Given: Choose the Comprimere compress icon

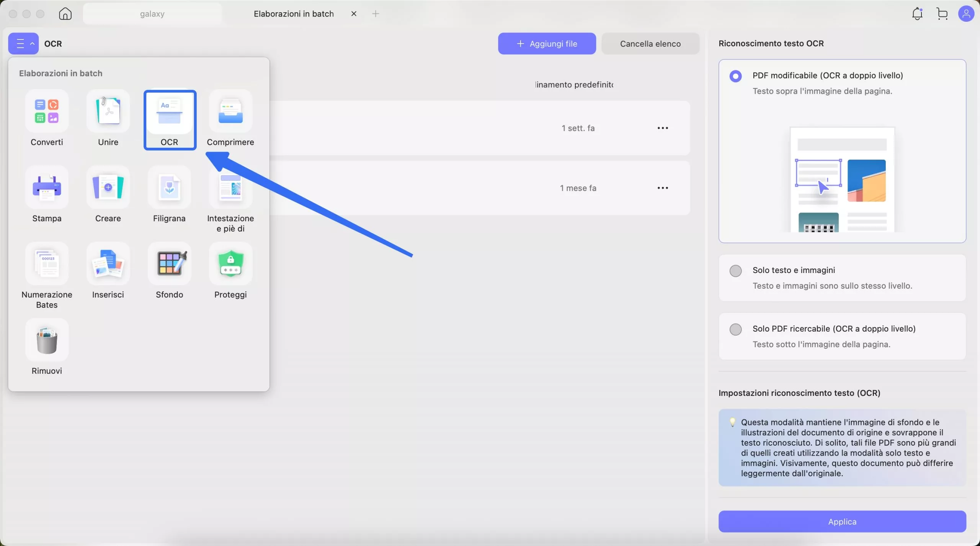Looking at the screenshot, I should 230,111.
